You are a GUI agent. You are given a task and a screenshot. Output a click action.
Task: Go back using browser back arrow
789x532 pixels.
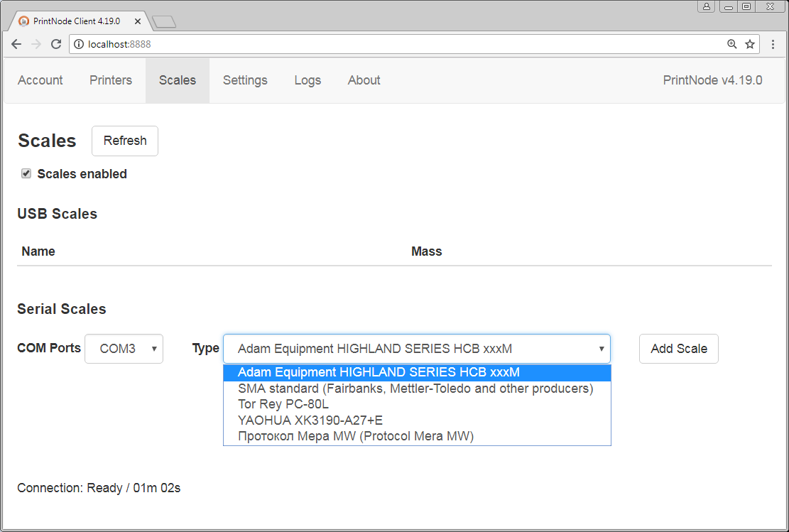pos(16,44)
